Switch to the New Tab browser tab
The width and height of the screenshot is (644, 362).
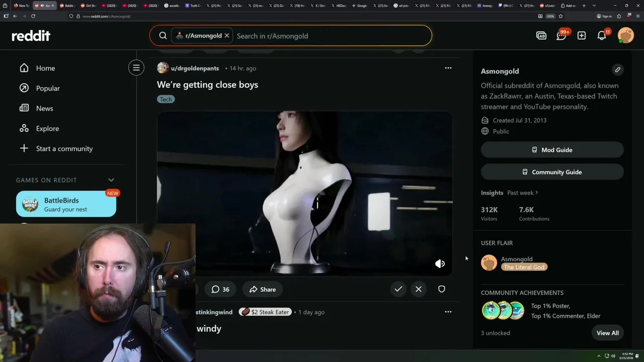coord(22,6)
